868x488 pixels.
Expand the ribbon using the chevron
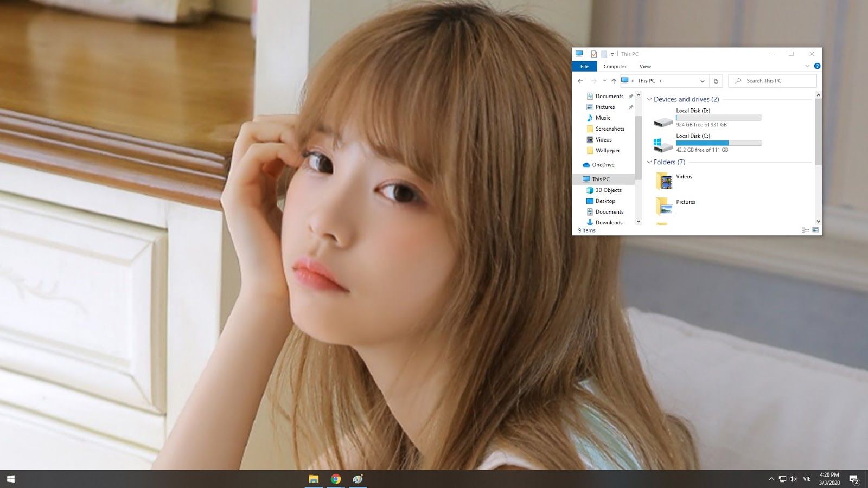click(807, 66)
